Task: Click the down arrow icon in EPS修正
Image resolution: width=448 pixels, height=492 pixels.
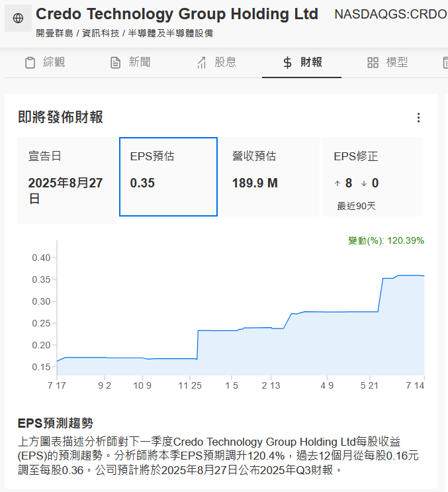Action: pos(364,183)
